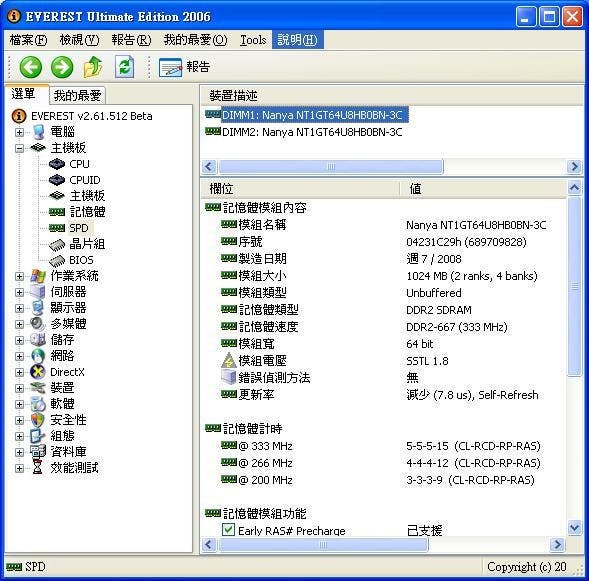589x581 pixels.
Task: Click the green Back arrow icon
Action: click(30, 67)
